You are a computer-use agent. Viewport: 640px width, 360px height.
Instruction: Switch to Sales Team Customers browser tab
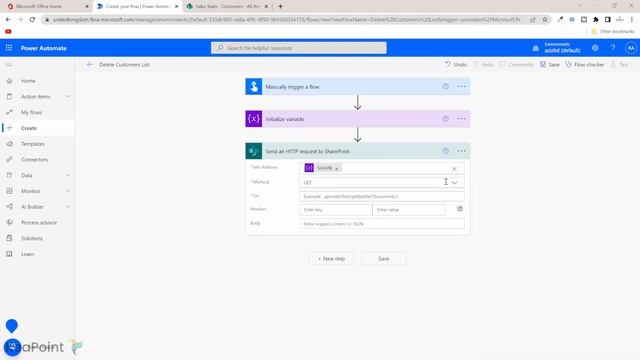pyautogui.click(x=227, y=7)
